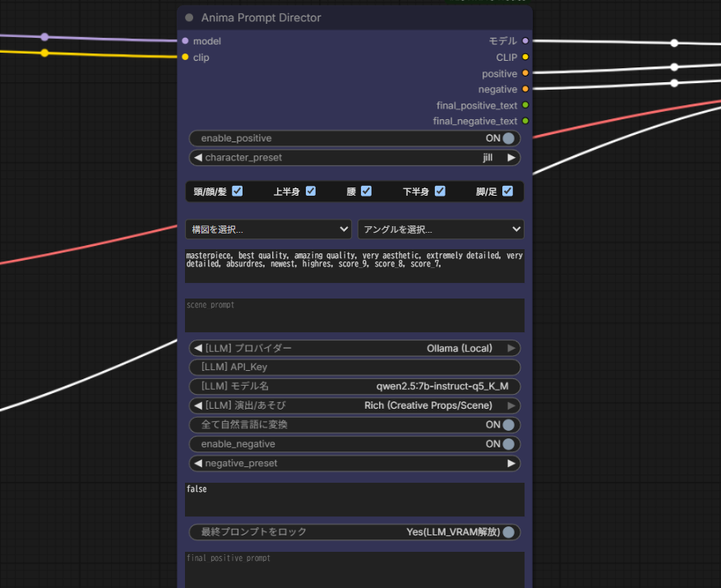Viewport: 721px width, 588px height.
Task: Click the yellow CLIP output socket
Action: pyautogui.click(x=525, y=57)
